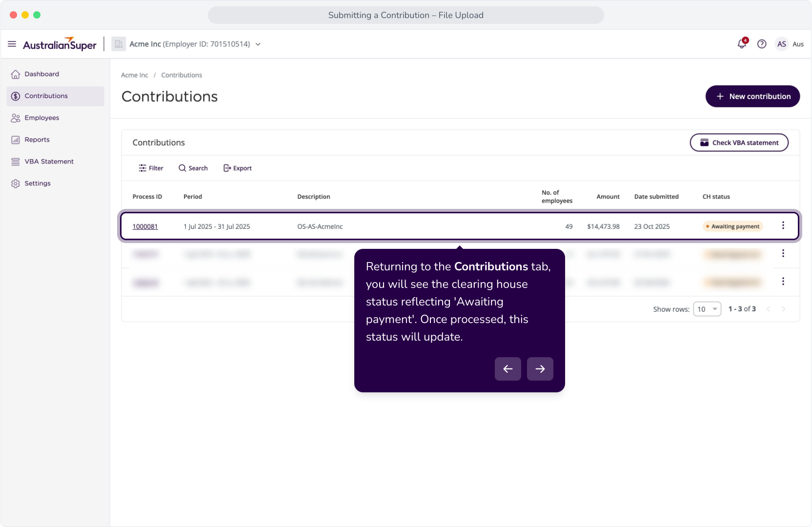Click the Acme Inc breadcrumb link

click(135, 75)
